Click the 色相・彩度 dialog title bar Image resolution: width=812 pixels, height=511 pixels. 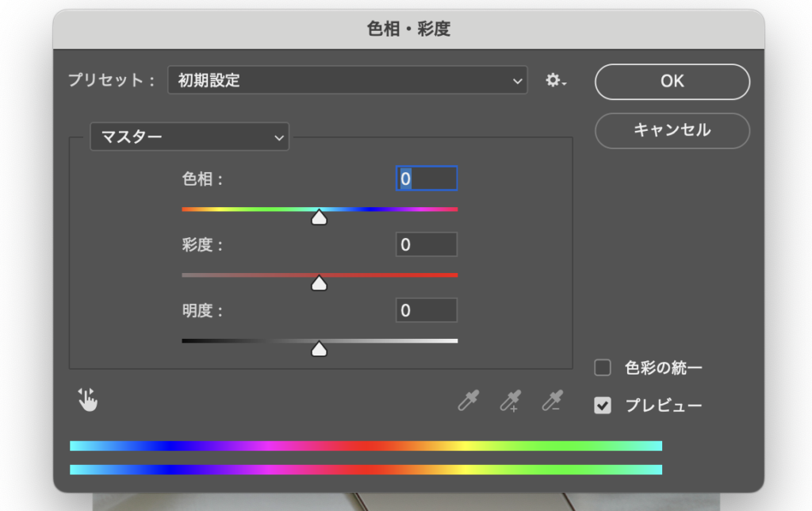click(408, 29)
